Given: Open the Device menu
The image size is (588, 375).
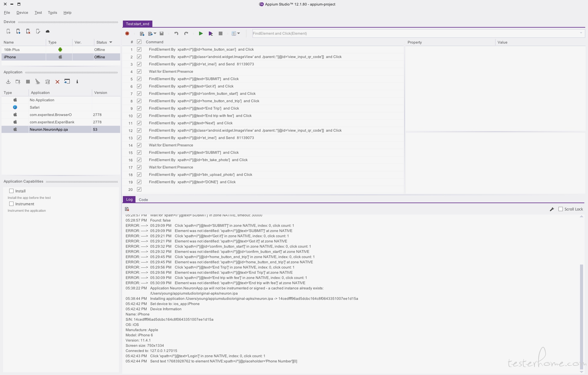Looking at the screenshot, I should (x=22, y=13).
